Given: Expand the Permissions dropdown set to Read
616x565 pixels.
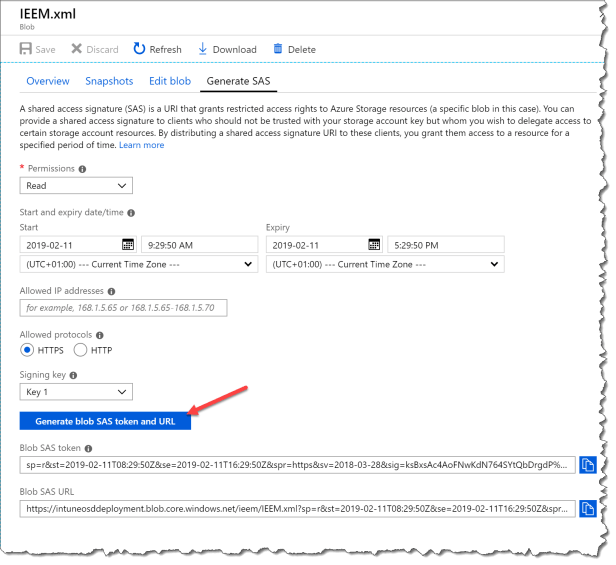Looking at the screenshot, I should (76, 186).
